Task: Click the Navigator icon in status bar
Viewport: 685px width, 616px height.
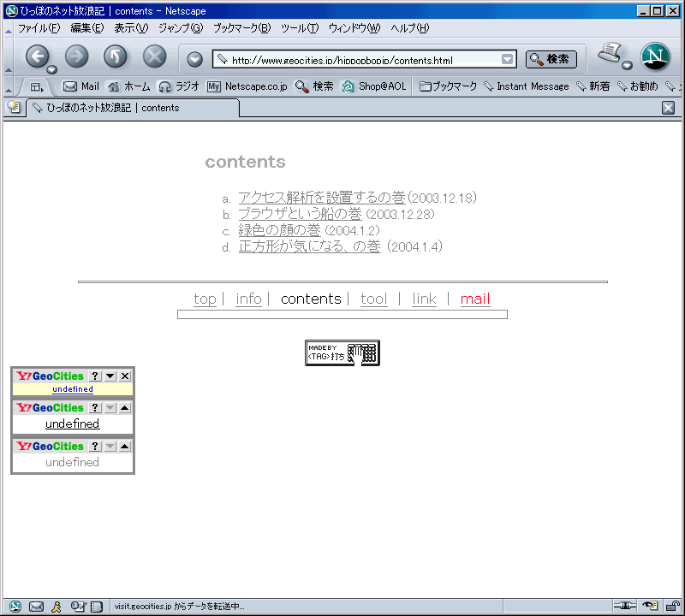Action: (x=15, y=607)
